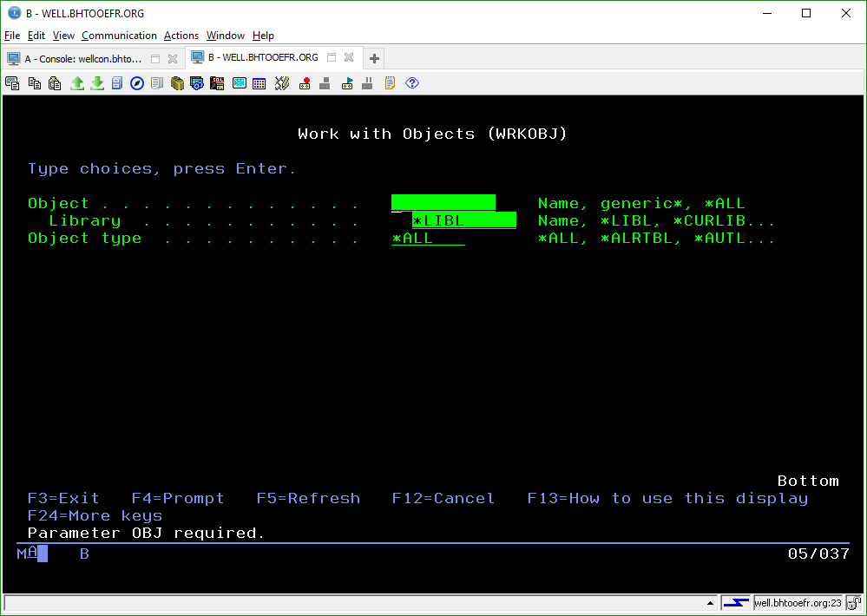Receive a file from the host

click(x=97, y=82)
